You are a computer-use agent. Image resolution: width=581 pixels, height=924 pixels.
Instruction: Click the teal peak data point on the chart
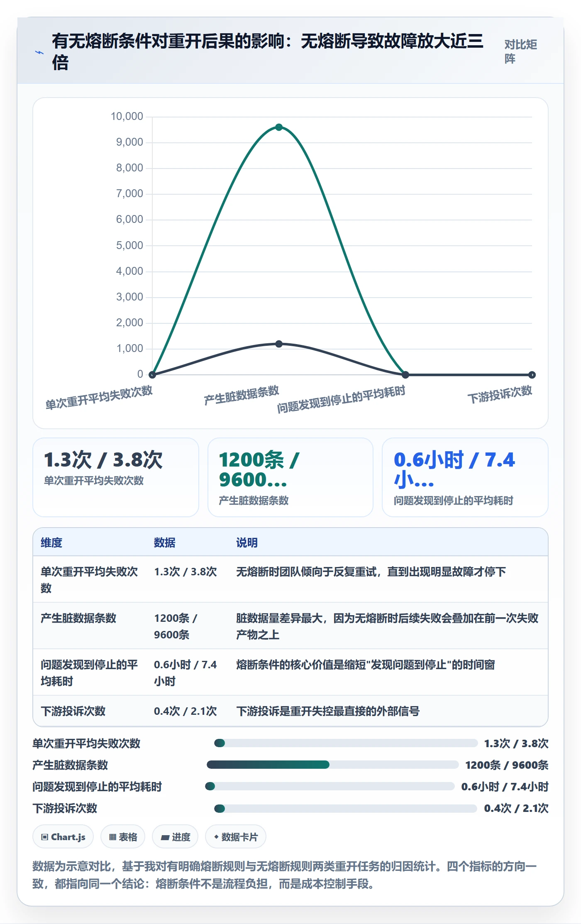pos(279,127)
